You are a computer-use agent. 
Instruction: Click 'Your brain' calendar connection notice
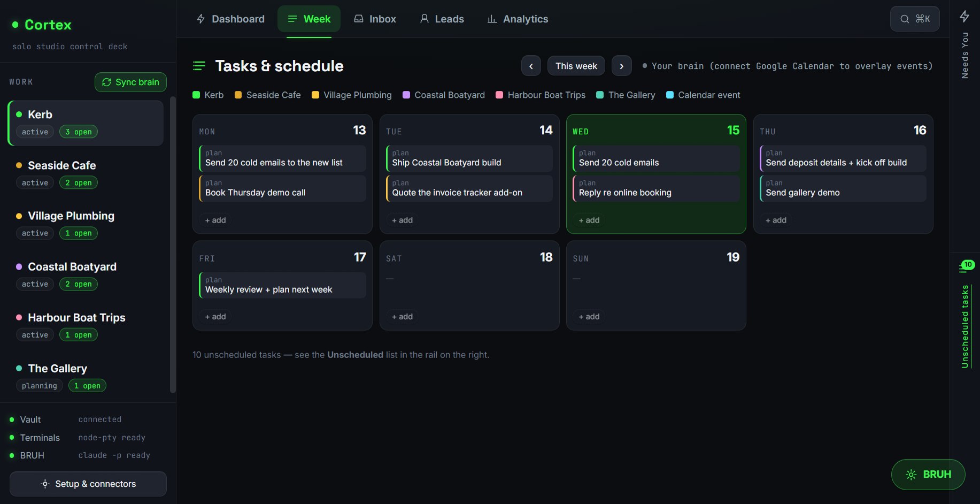click(x=788, y=66)
